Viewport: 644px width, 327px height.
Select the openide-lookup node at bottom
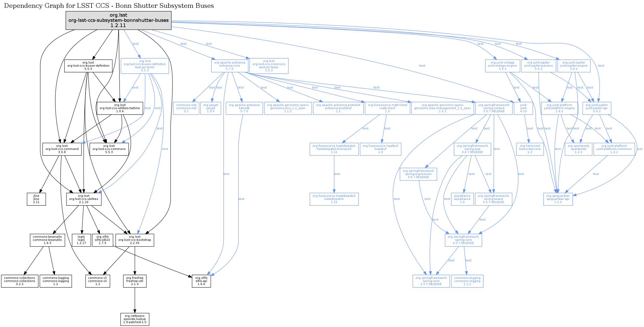(135, 319)
